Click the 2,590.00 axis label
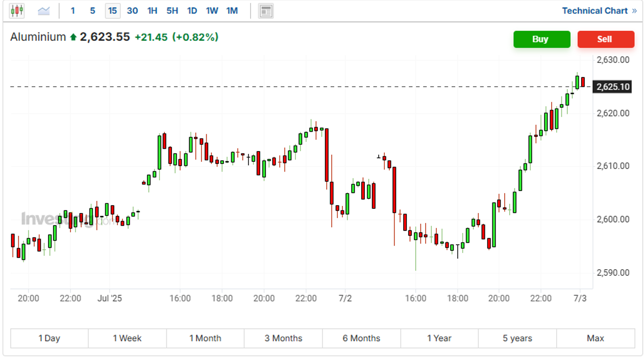Image resolution: width=644 pixels, height=358 pixels. (613, 273)
